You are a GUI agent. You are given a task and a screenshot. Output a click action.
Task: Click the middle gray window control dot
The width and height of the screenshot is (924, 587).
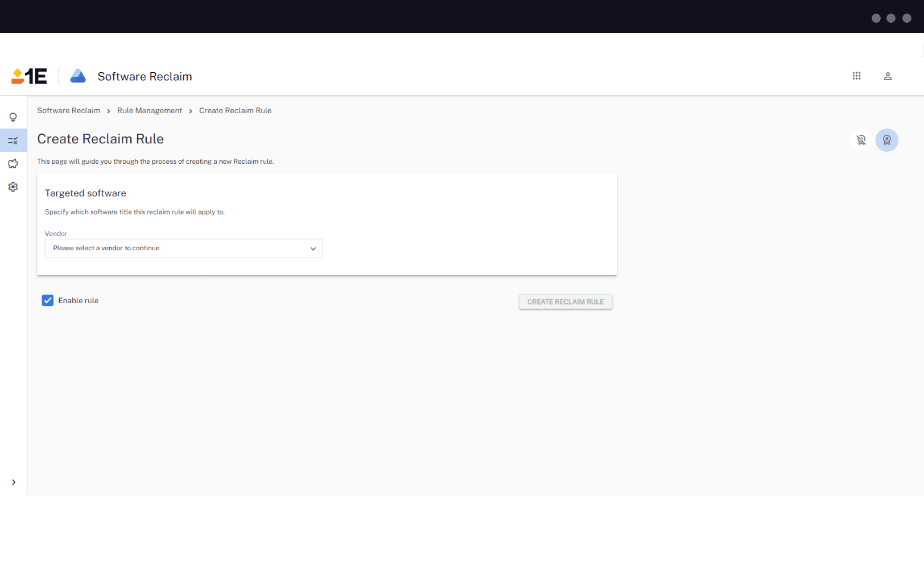pyautogui.click(x=891, y=18)
